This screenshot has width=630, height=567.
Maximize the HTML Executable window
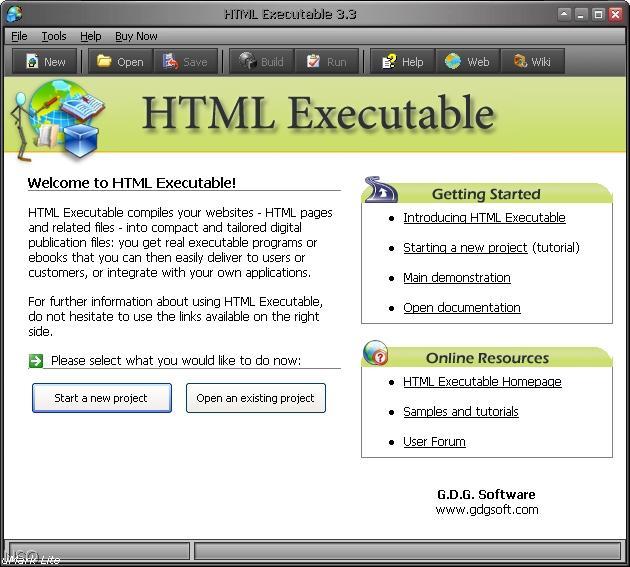[598, 15]
